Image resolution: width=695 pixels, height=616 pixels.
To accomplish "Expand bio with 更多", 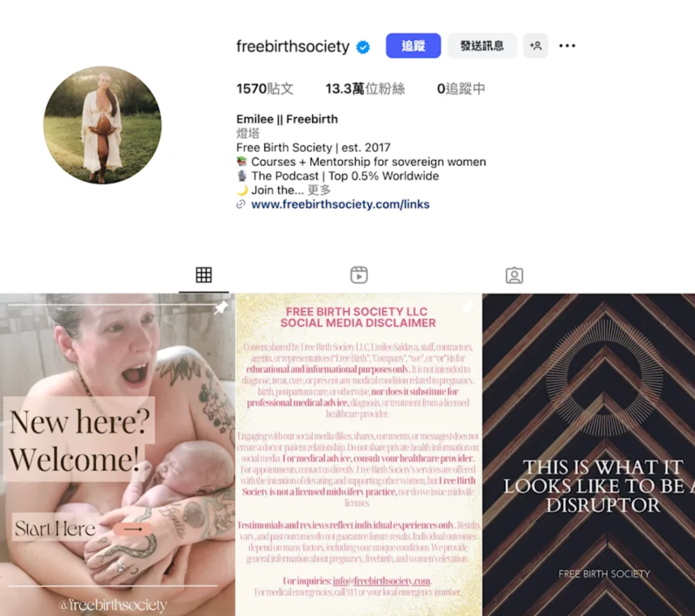I will tap(319, 190).
